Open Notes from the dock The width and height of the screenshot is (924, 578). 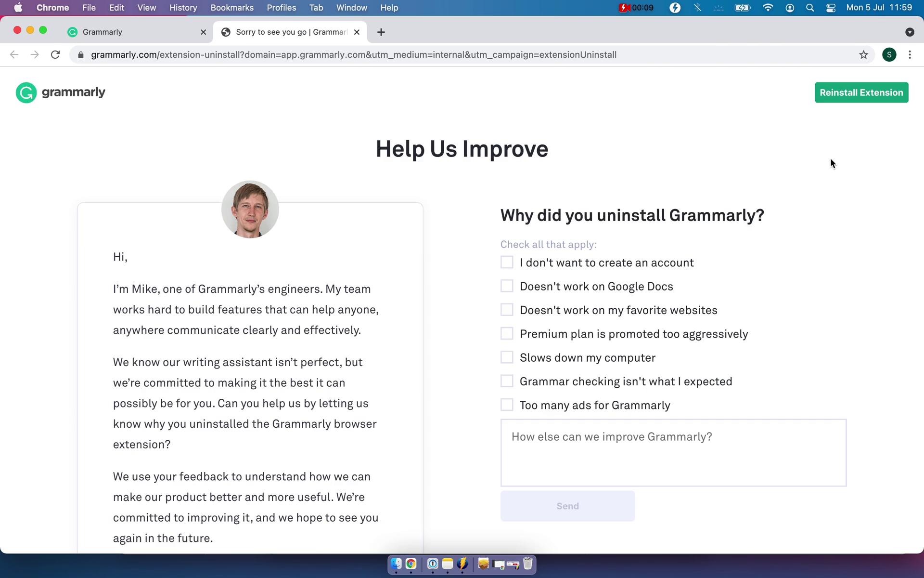point(448,564)
